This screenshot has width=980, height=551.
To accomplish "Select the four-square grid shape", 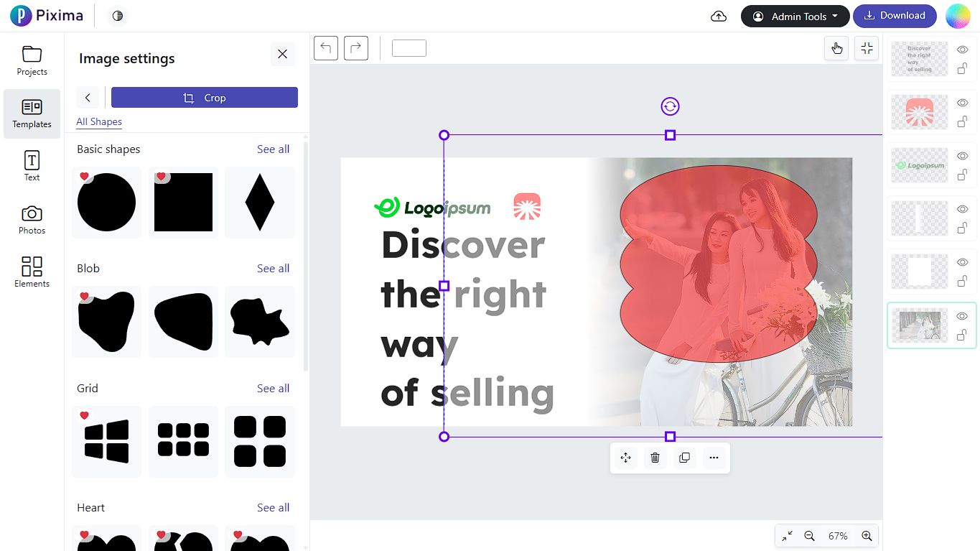I will click(x=260, y=442).
